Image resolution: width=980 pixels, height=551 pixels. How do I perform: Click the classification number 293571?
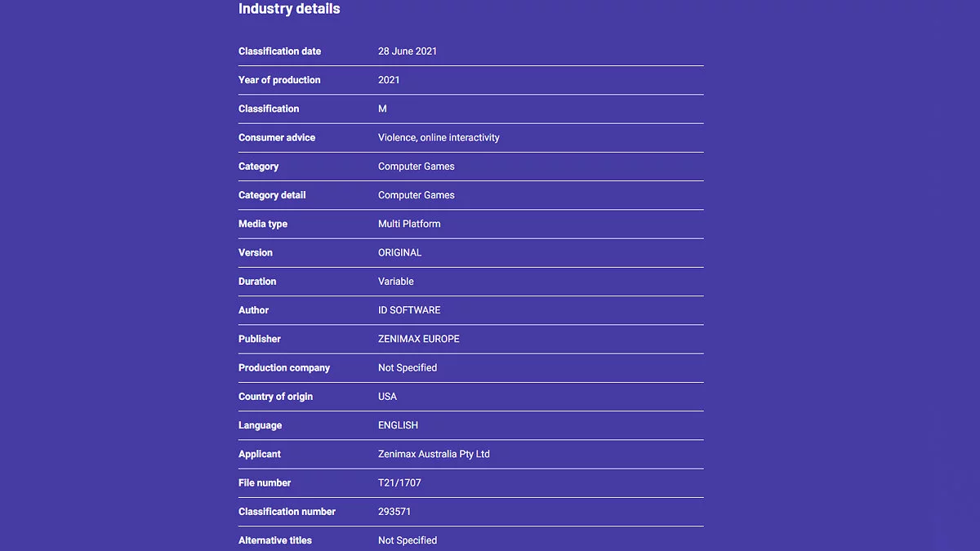point(394,512)
